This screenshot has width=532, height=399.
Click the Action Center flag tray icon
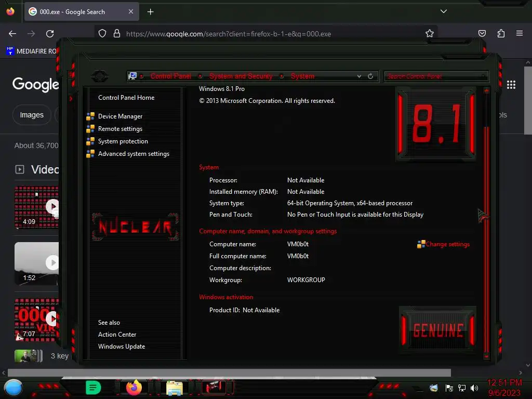tap(449, 388)
